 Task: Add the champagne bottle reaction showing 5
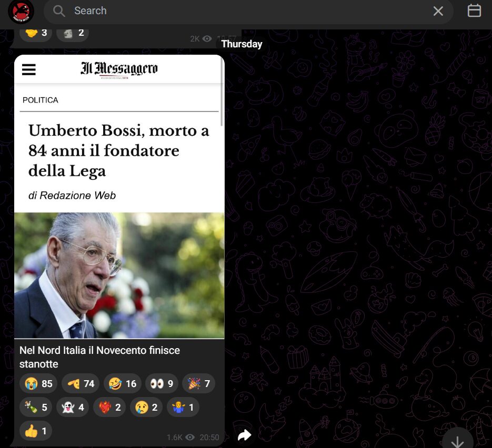36,408
